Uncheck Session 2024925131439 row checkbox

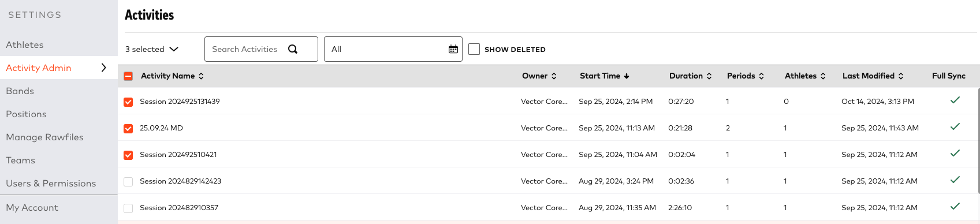128,102
